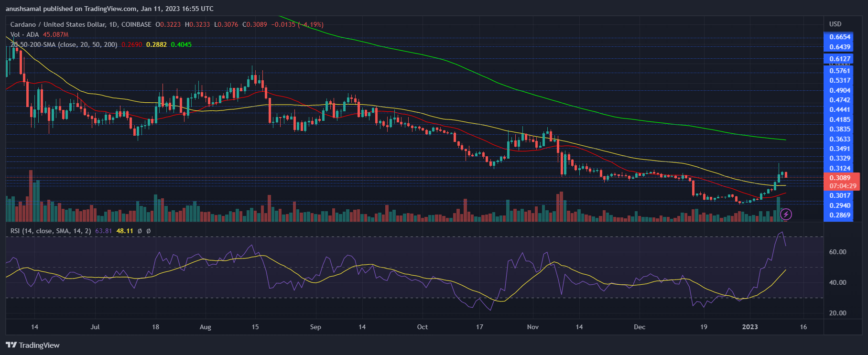Click the 0.2869 price level label
The height and width of the screenshot is (355, 868).
(840, 215)
